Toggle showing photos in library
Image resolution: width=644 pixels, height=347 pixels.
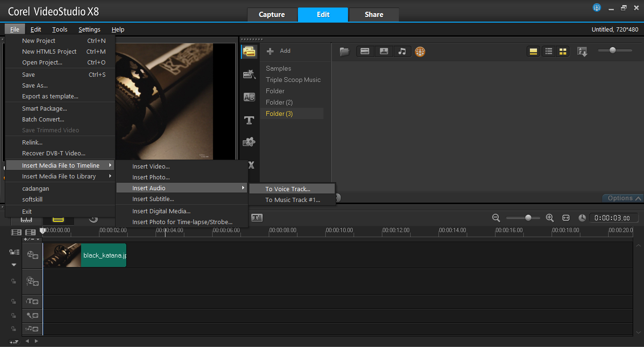coord(384,51)
